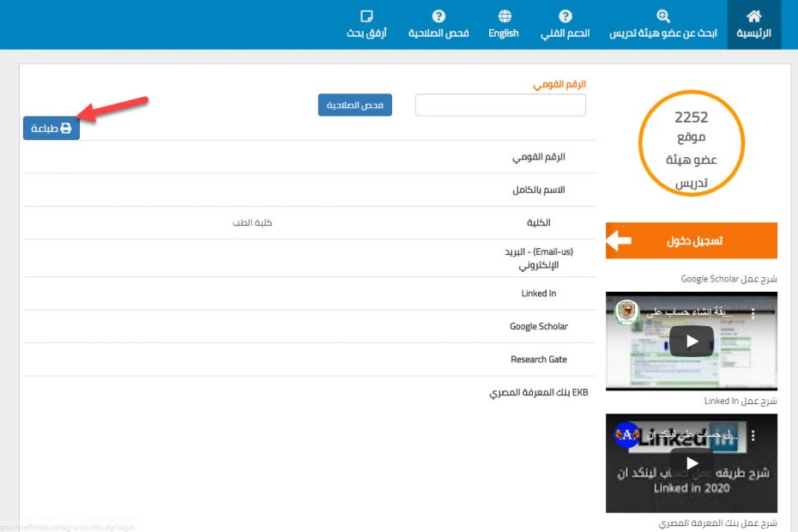Open الدعم الفني in top navigation
Screen dimensions: 798x532
coord(565,33)
